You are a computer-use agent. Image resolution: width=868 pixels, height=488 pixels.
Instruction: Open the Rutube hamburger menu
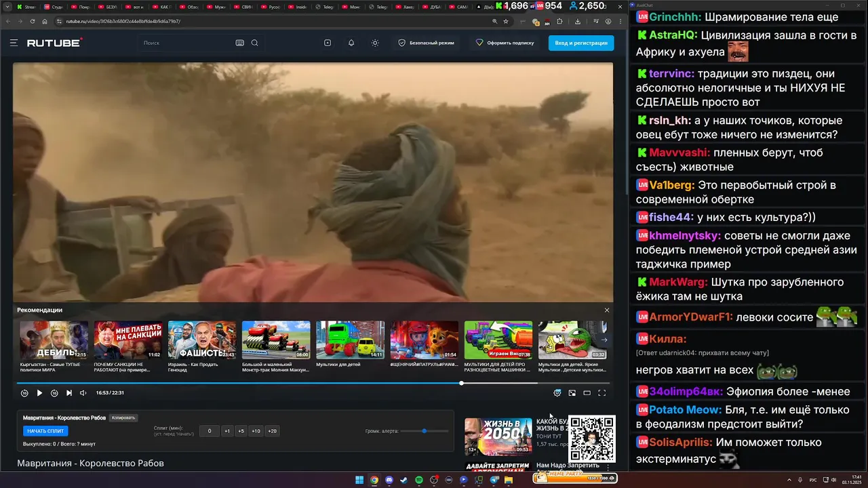pyautogui.click(x=14, y=43)
